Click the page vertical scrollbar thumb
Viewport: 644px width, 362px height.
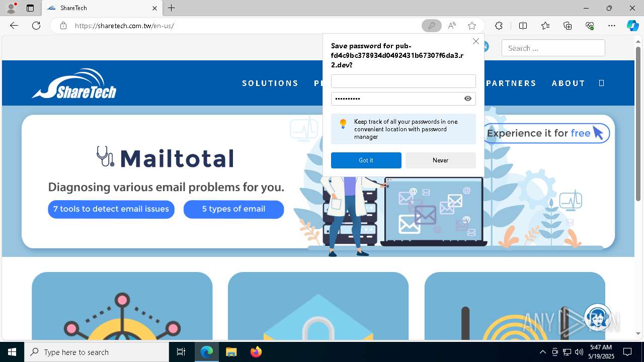[x=638, y=123]
